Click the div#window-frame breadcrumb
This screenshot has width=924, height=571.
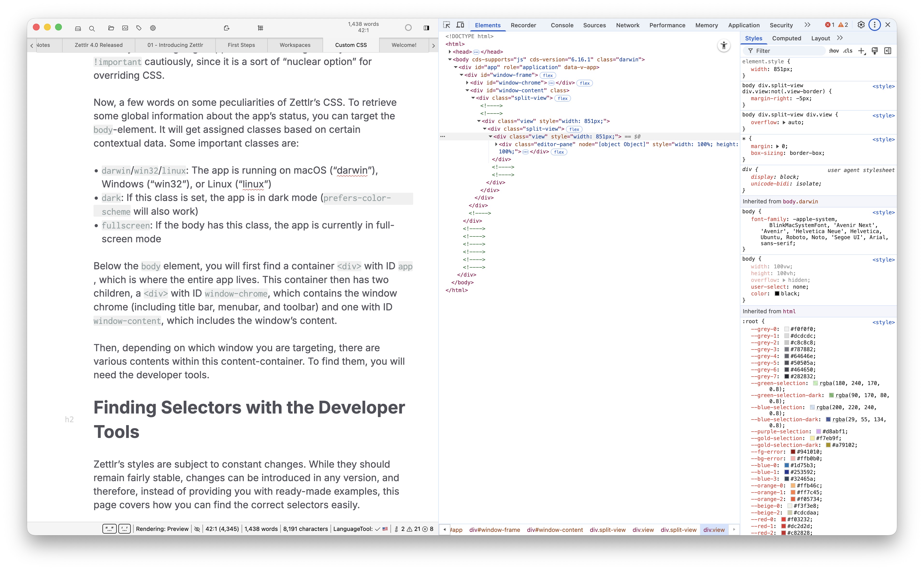(494, 530)
